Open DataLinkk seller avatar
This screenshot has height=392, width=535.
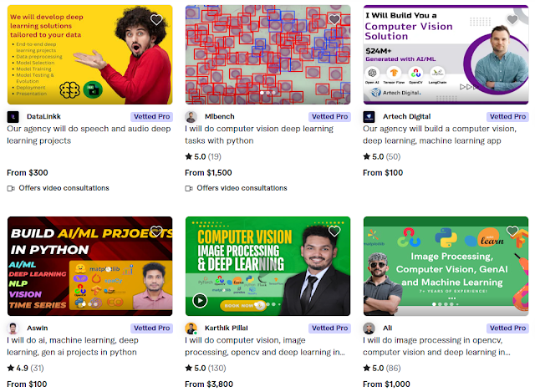click(13, 117)
